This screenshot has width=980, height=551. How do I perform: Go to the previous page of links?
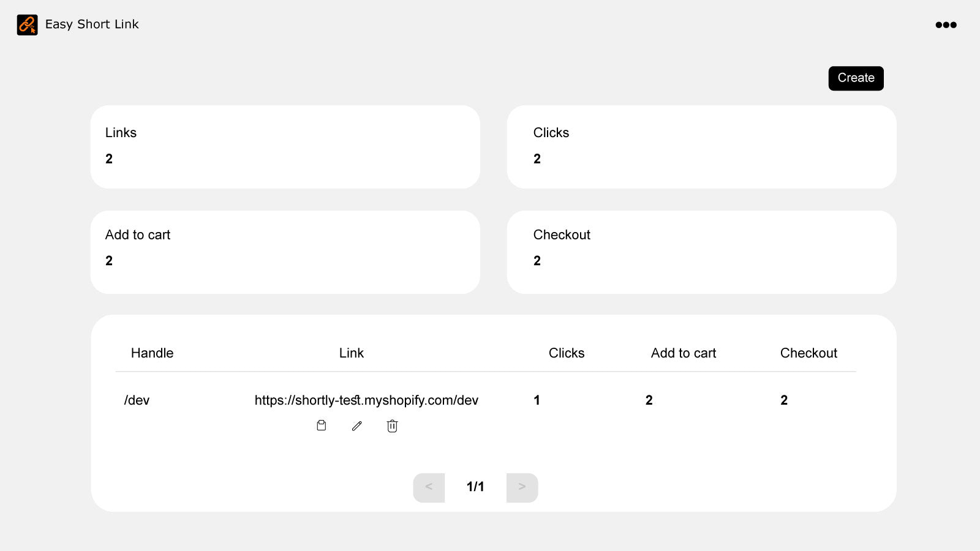tap(429, 487)
